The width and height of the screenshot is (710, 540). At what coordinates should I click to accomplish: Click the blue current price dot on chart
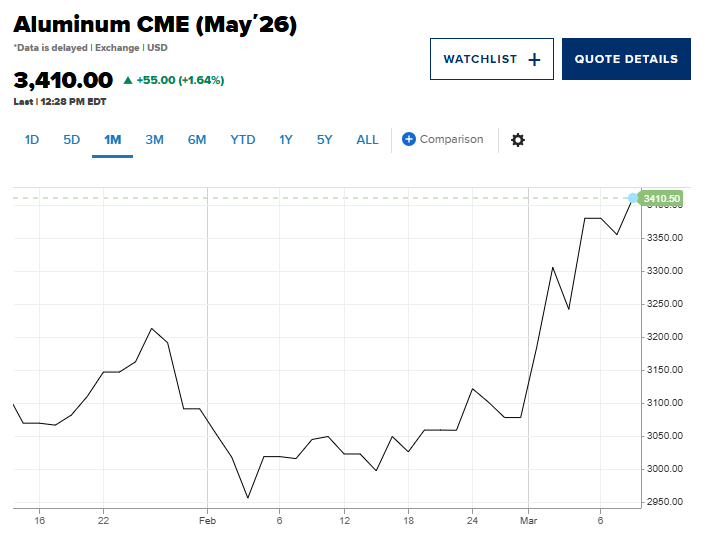(x=632, y=198)
